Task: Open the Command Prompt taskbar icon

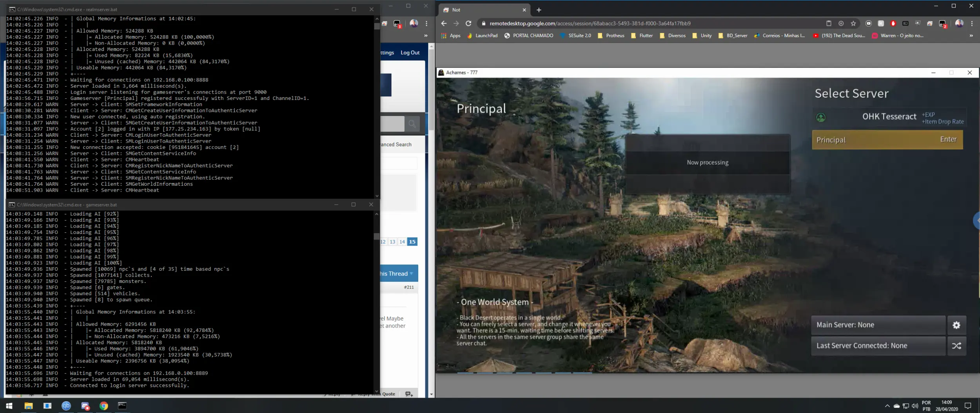Action: pyautogui.click(x=122, y=406)
